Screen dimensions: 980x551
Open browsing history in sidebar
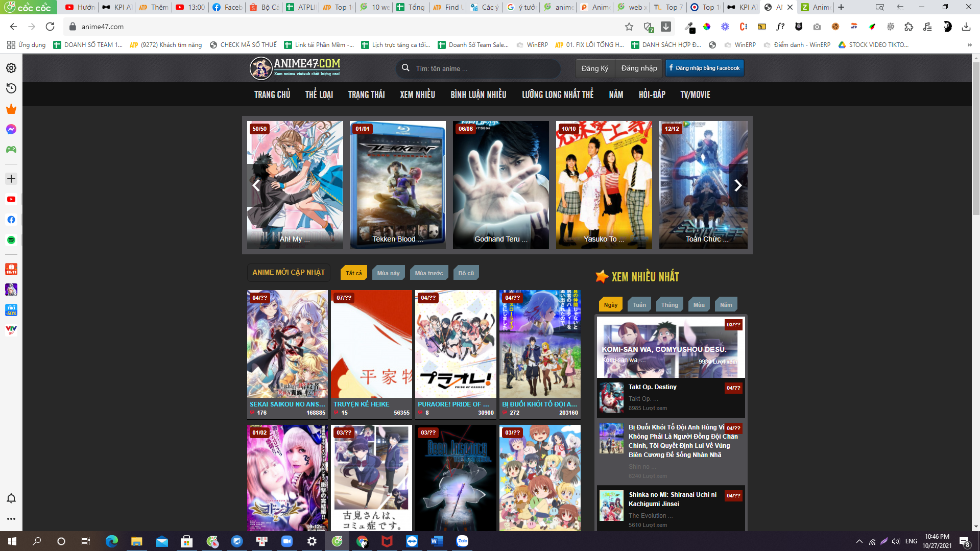pyautogui.click(x=11, y=88)
